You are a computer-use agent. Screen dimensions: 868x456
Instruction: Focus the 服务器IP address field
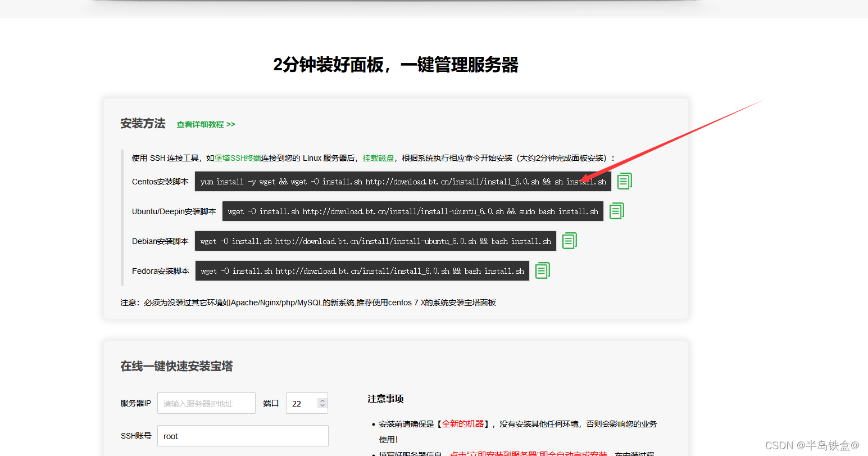[206, 403]
